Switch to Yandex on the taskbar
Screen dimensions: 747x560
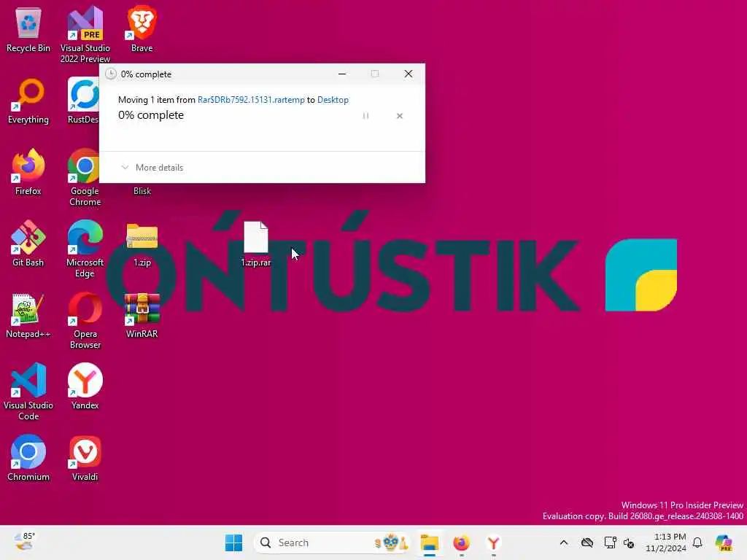click(494, 542)
